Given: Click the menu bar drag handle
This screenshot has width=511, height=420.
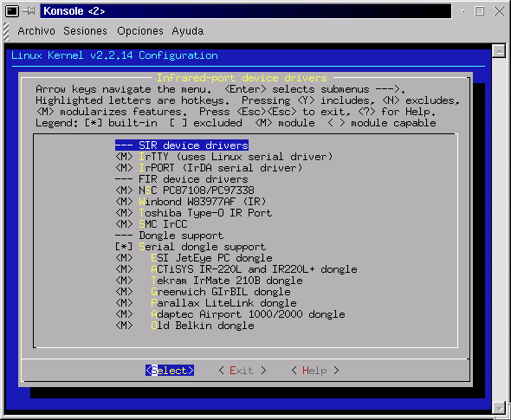Looking at the screenshot, I should tap(6, 31).
